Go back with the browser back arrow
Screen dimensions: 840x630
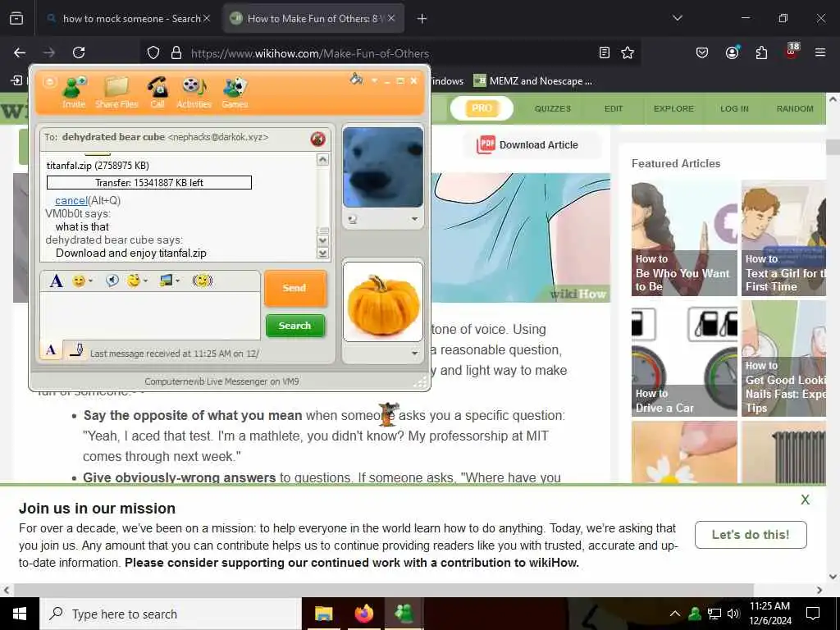point(20,52)
